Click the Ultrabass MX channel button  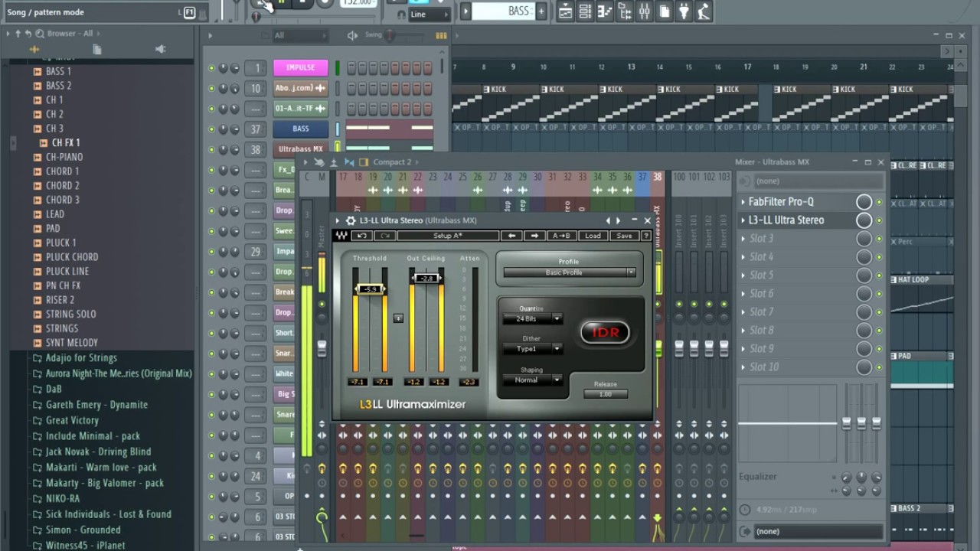300,149
